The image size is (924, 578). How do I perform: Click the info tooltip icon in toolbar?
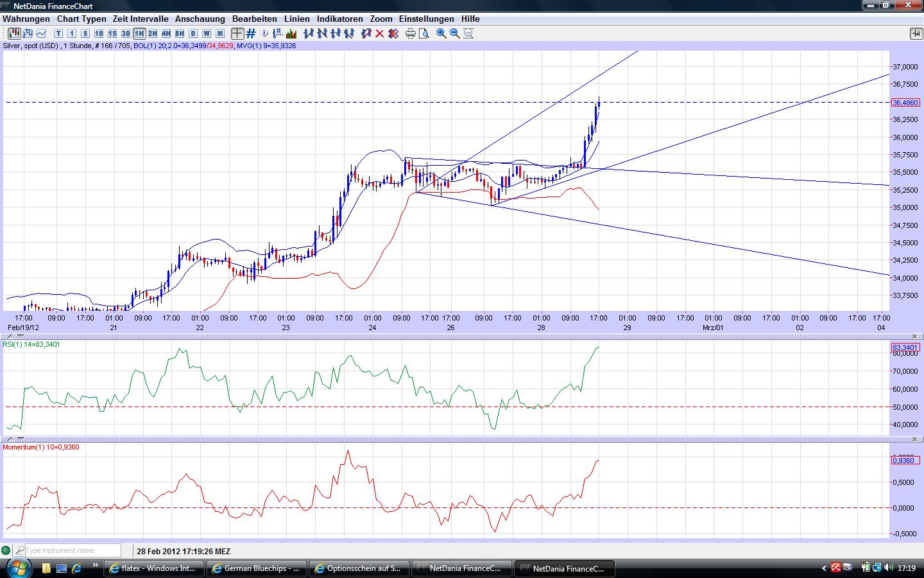coord(265,33)
